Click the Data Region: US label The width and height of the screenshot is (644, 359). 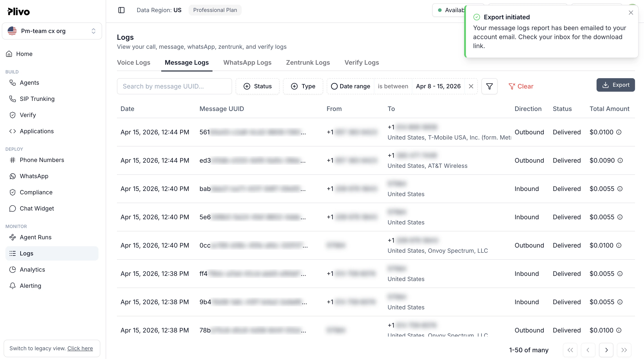click(159, 10)
